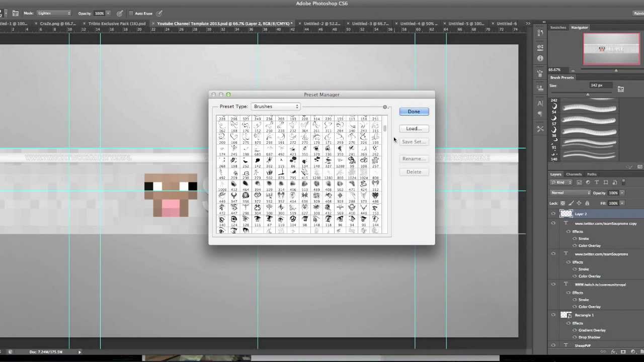This screenshot has width=644, height=362.
Task: Switch to the Untitled-2 document tab
Action: 321,24
